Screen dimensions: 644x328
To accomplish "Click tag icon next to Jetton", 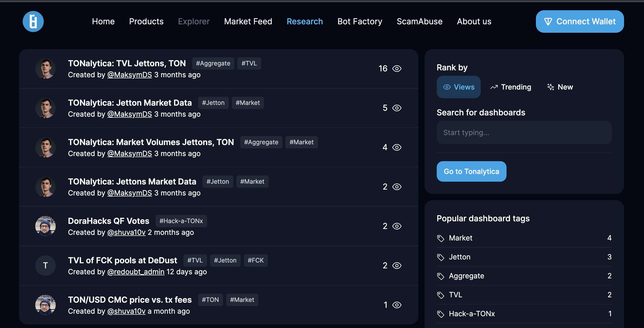I will coord(441,257).
